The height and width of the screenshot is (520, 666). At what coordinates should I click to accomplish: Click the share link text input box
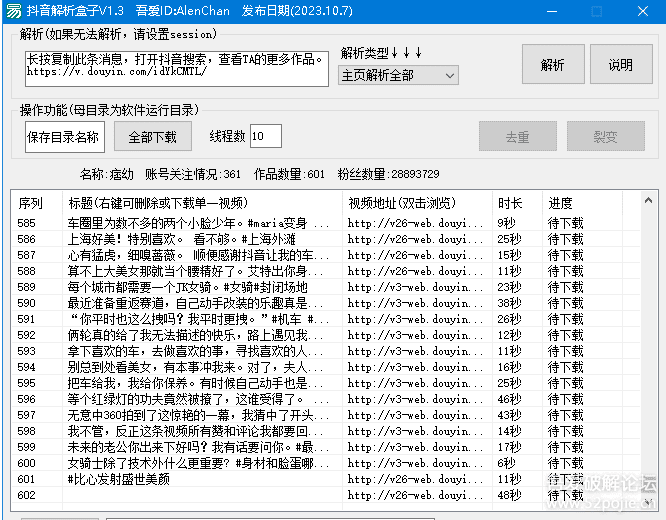click(x=177, y=69)
